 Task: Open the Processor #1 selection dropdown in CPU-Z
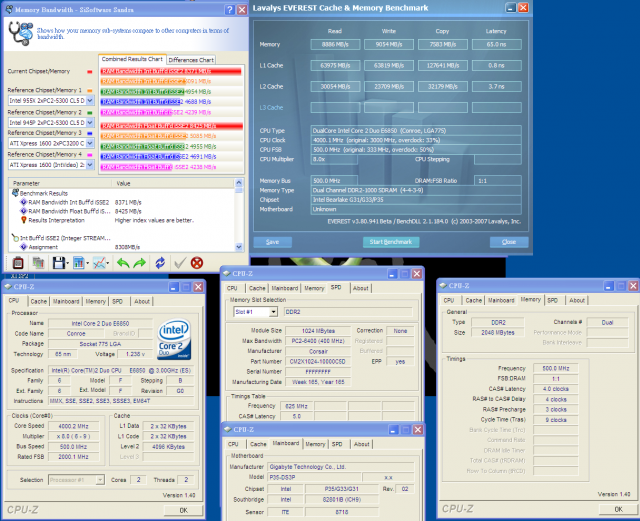[x=100, y=480]
